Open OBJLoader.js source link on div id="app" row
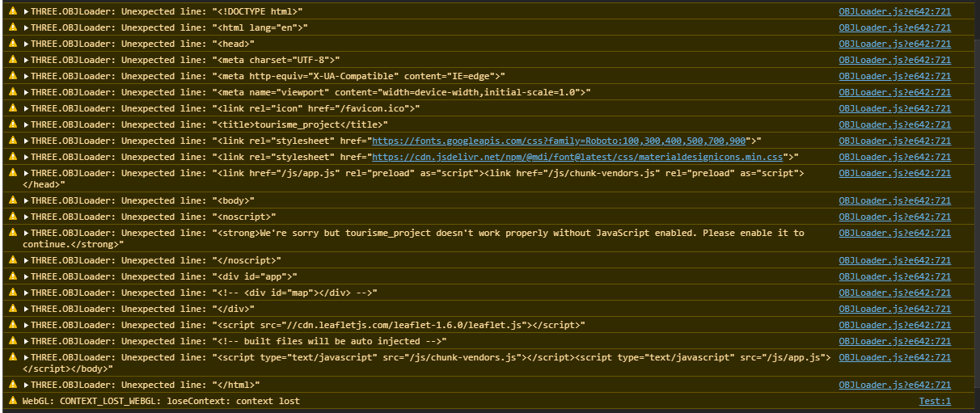This screenshot has height=413, width=980. coord(895,276)
